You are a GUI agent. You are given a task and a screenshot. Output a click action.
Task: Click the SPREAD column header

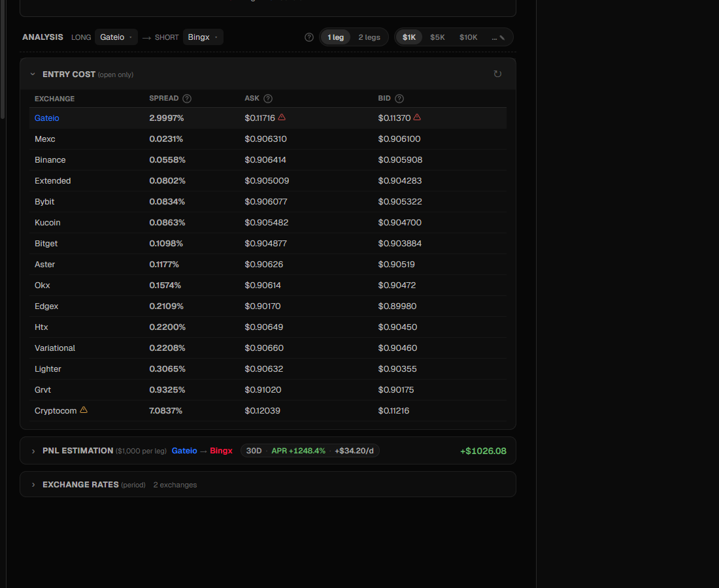point(163,98)
